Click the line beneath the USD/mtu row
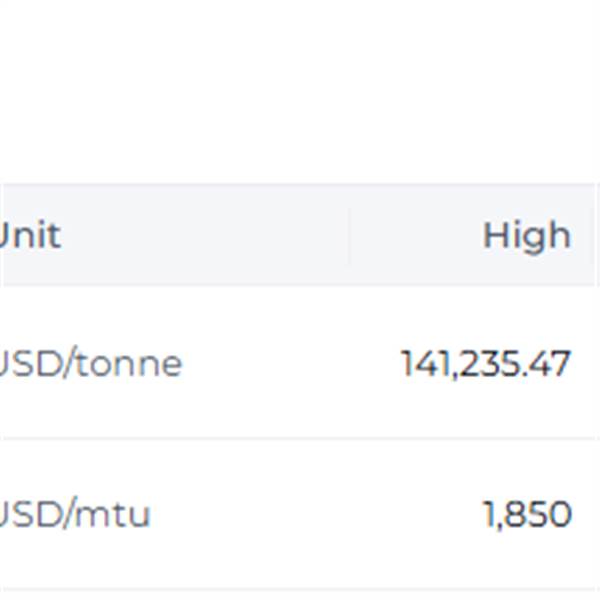Image resolution: width=600 pixels, height=600 pixels. click(300, 589)
